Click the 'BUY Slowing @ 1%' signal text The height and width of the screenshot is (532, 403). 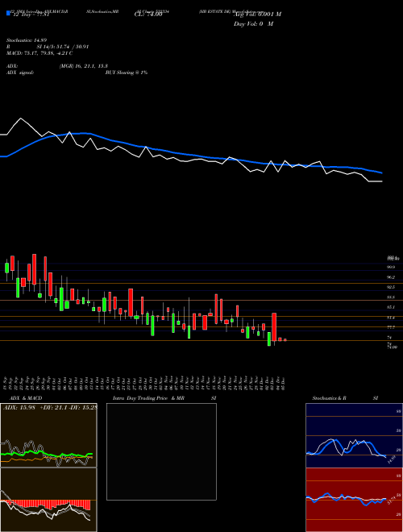(127, 73)
